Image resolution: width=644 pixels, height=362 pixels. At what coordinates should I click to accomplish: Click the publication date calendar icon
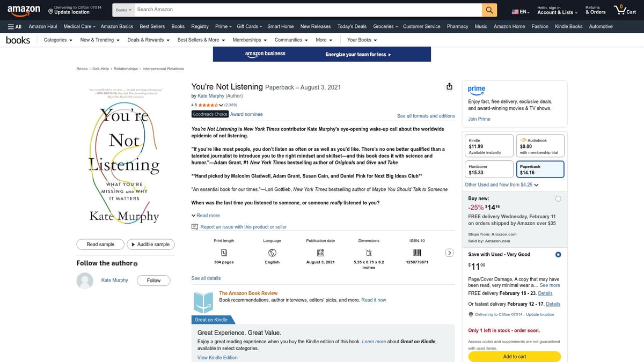[320, 253]
